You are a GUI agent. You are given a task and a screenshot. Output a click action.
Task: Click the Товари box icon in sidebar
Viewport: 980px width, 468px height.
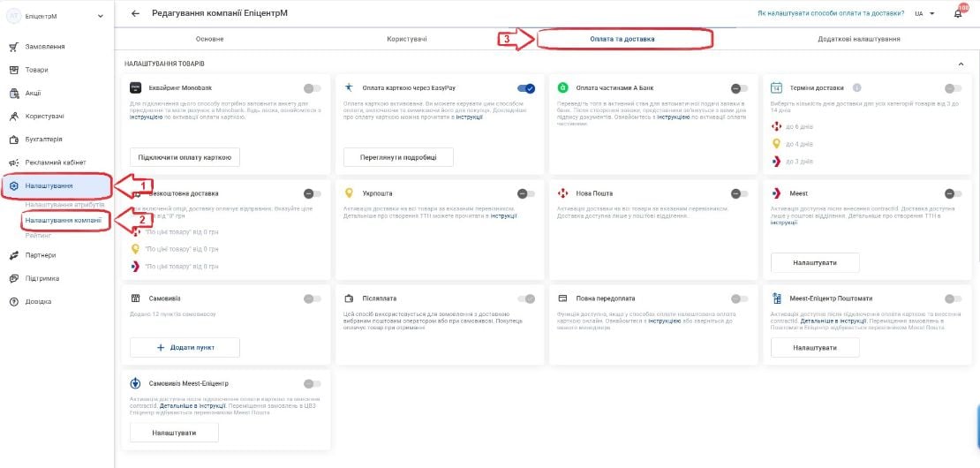(x=14, y=70)
